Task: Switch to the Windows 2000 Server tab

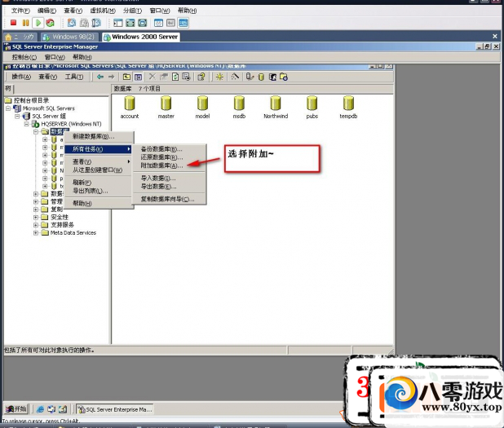Action: [x=141, y=37]
